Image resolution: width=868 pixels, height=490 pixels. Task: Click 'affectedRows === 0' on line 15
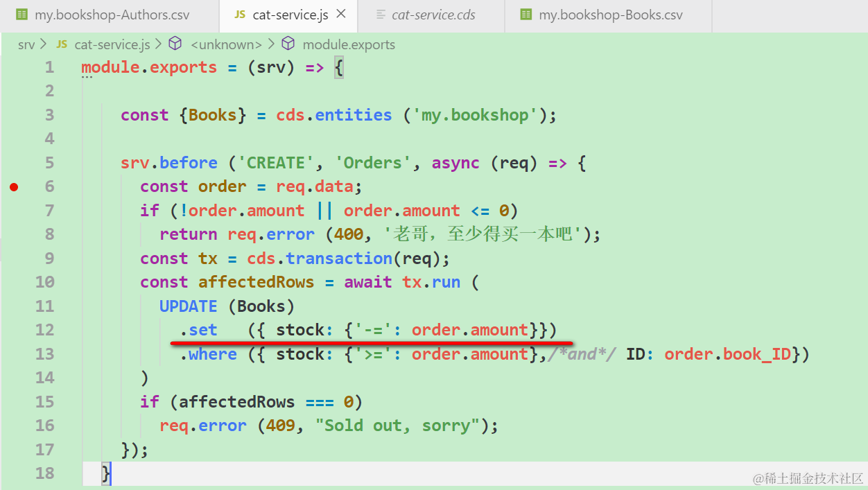[x=266, y=402]
